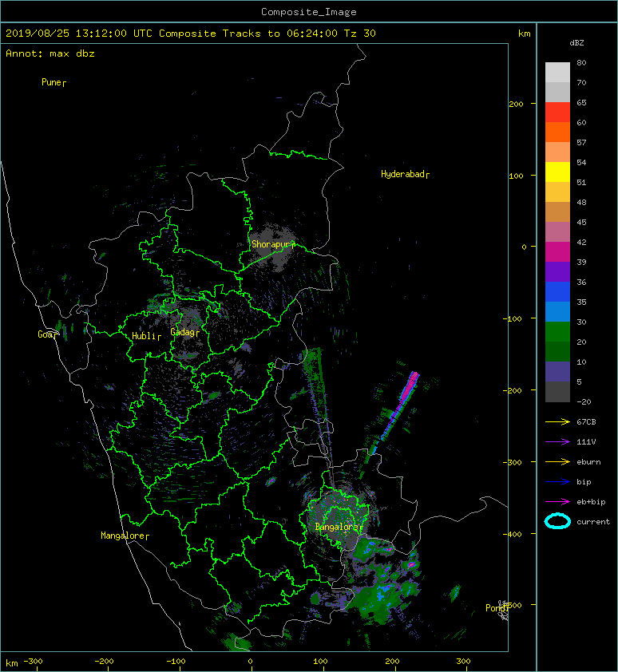
Task: Click the cyan 'current' ellipse legend icon
Action: coord(557,521)
